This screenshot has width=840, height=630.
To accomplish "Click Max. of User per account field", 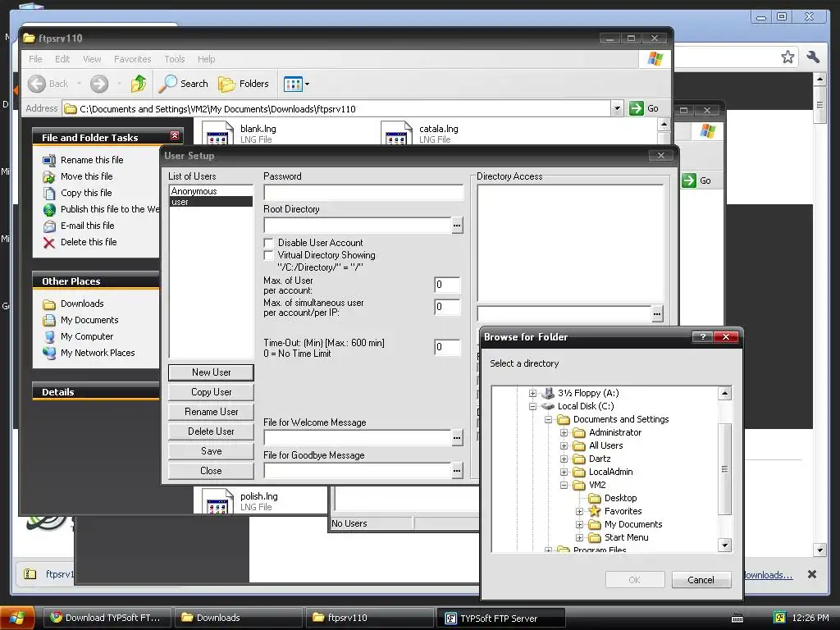I will click(447, 285).
